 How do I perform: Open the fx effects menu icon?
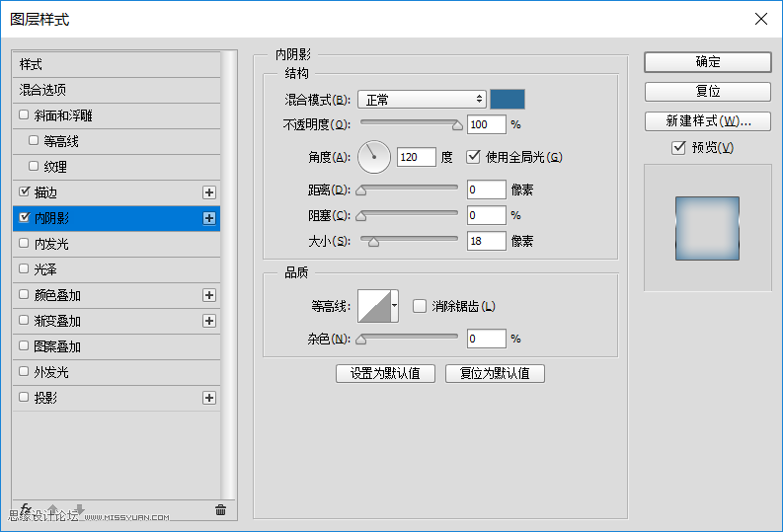tap(27, 509)
